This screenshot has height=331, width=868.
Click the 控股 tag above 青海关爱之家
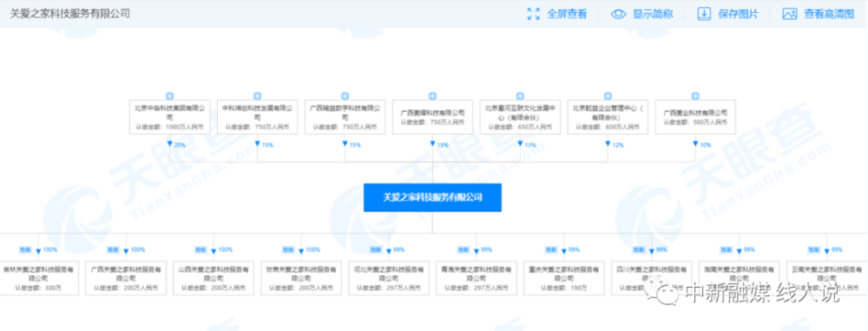tap(464, 250)
